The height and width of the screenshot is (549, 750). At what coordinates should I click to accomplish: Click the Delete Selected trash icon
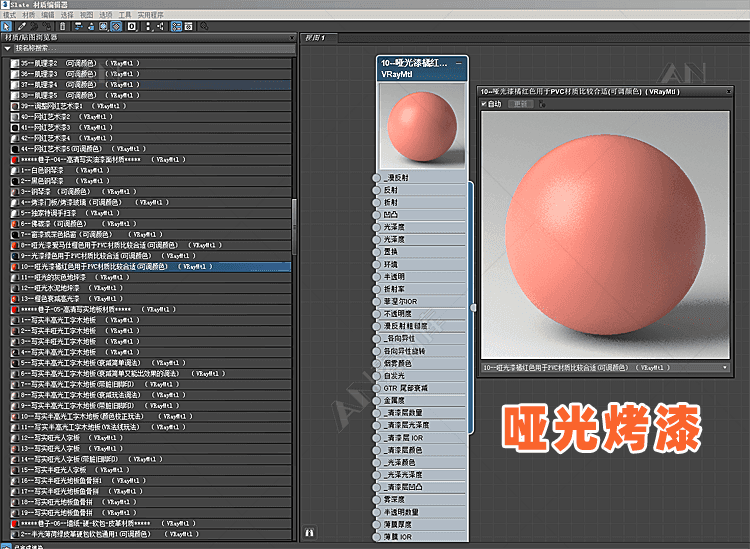63,26
